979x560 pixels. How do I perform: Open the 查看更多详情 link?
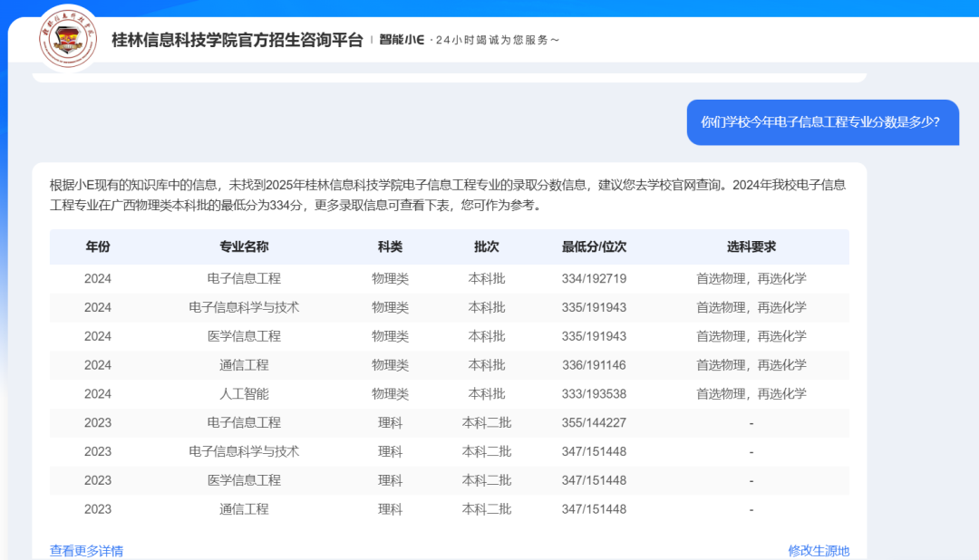click(x=86, y=550)
